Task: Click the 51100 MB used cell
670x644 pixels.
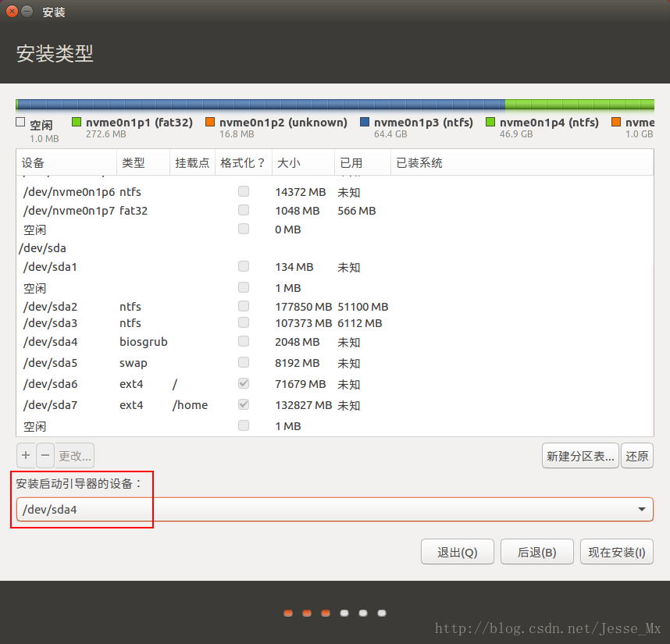Action: (363, 307)
